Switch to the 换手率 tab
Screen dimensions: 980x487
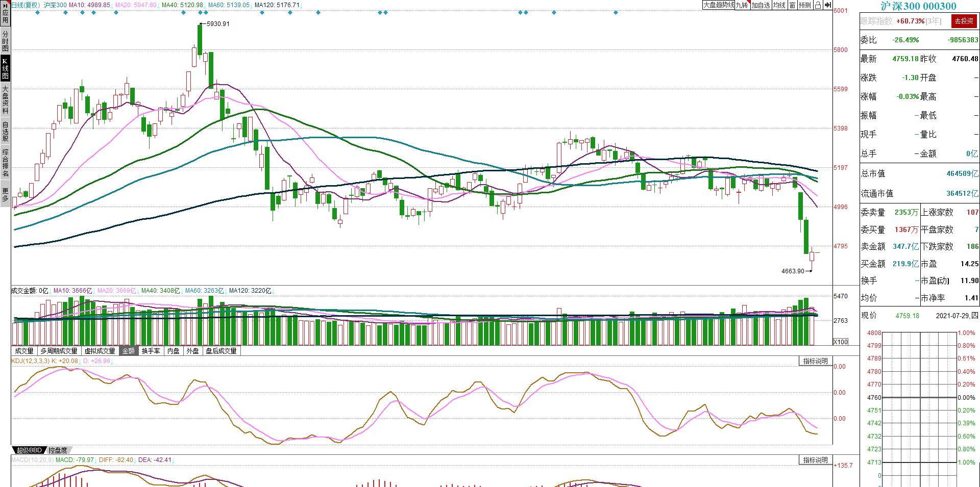click(x=151, y=351)
